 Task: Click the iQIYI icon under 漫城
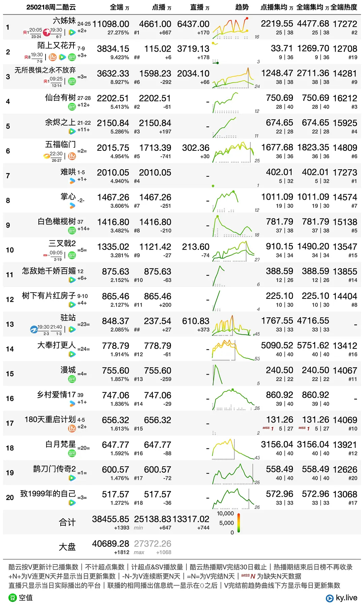coord(72,379)
